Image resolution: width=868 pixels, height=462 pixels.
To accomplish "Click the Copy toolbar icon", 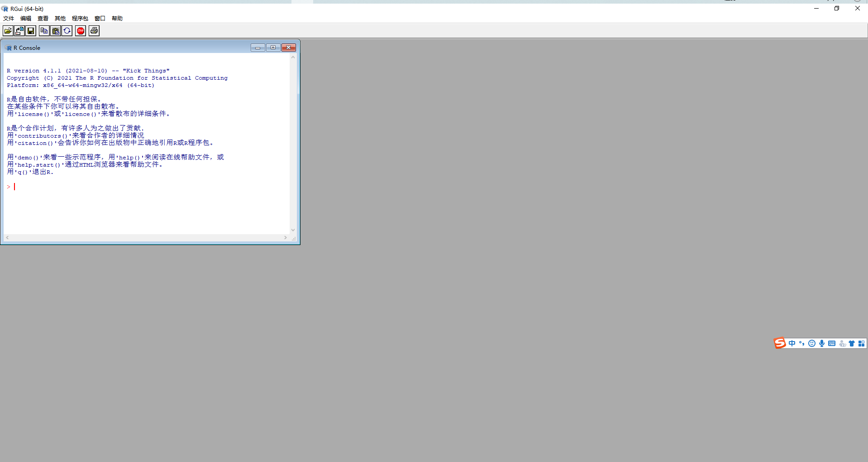I will pyautogui.click(x=44, y=31).
